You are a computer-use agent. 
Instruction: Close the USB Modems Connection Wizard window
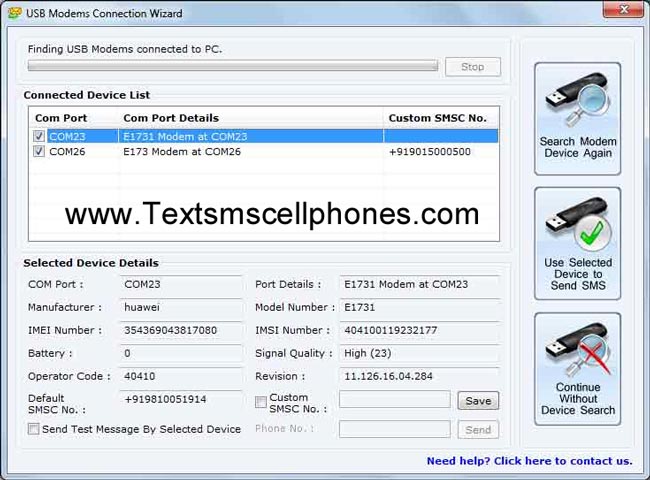click(x=623, y=9)
